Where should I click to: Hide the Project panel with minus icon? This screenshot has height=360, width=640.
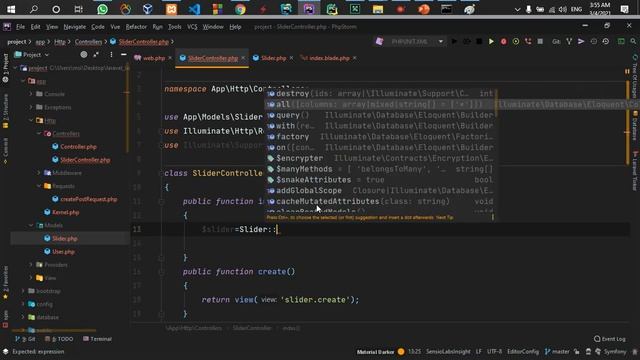[x=123, y=54]
